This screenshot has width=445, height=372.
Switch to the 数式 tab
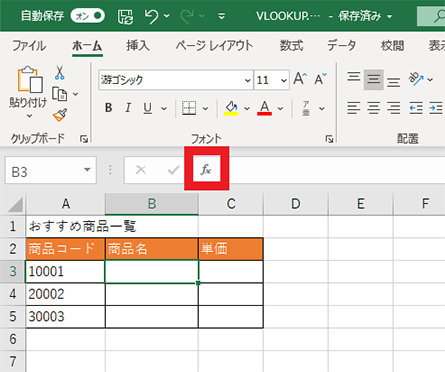tap(291, 46)
